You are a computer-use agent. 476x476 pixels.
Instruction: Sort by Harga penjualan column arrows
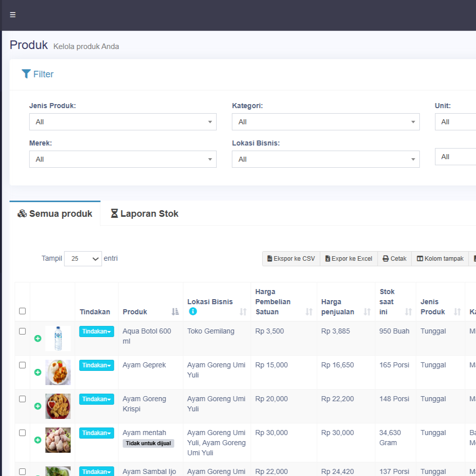pos(367,312)
